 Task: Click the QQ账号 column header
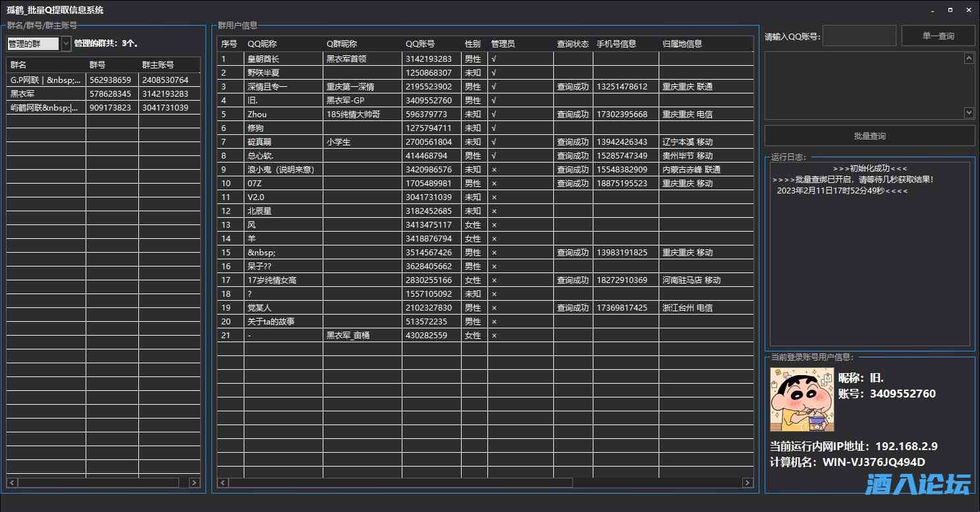420,44
